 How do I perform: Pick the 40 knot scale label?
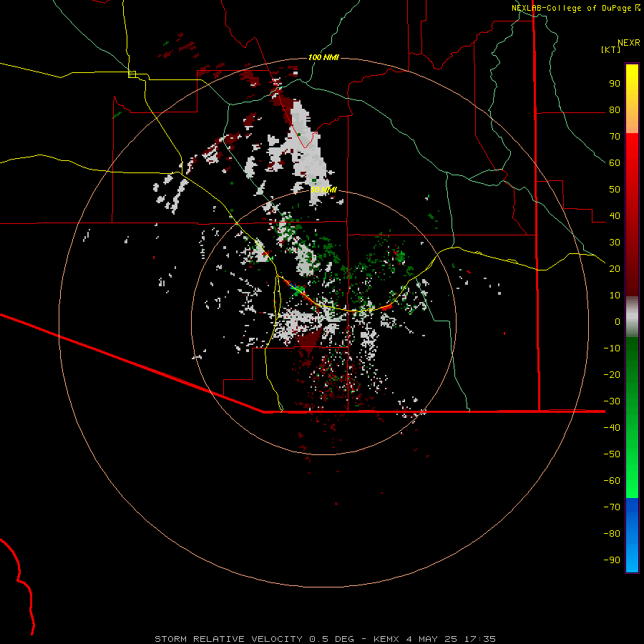coord(615,215)
